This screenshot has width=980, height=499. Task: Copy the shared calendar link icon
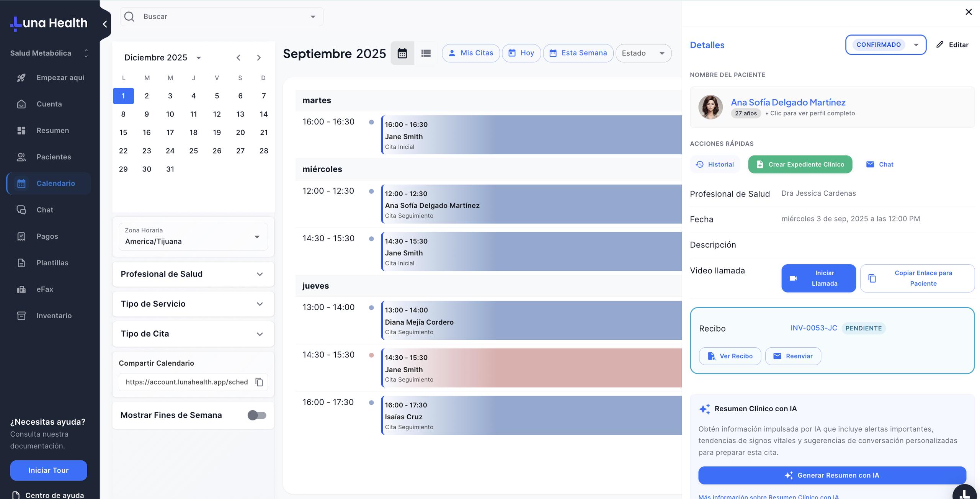259,382
